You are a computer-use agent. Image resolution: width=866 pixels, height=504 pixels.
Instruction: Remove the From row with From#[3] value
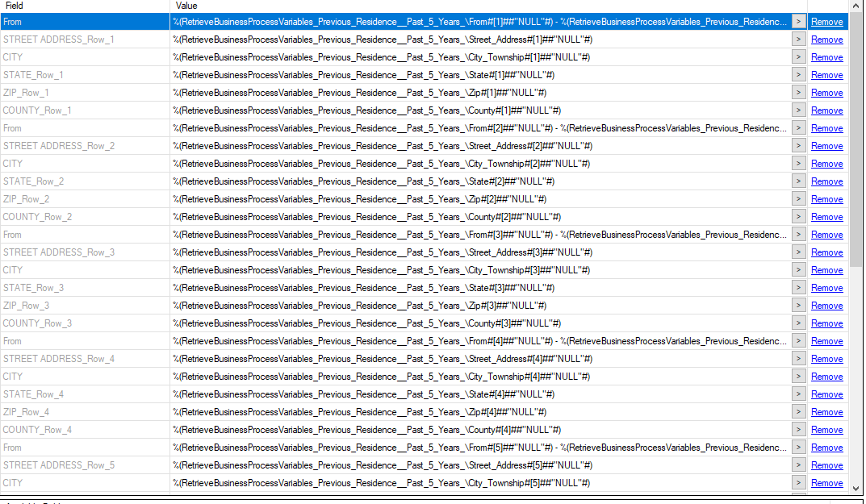coord(826,235)
